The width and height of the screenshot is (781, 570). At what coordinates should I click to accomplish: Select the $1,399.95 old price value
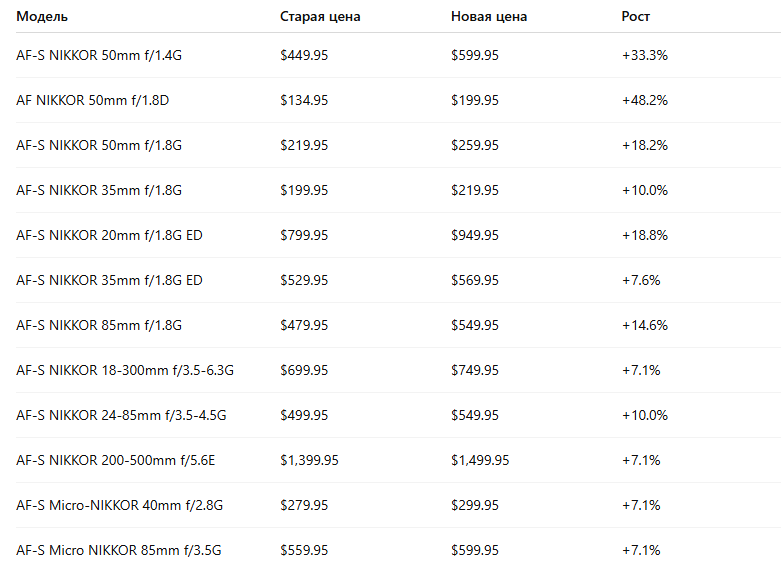pos(309,460)
